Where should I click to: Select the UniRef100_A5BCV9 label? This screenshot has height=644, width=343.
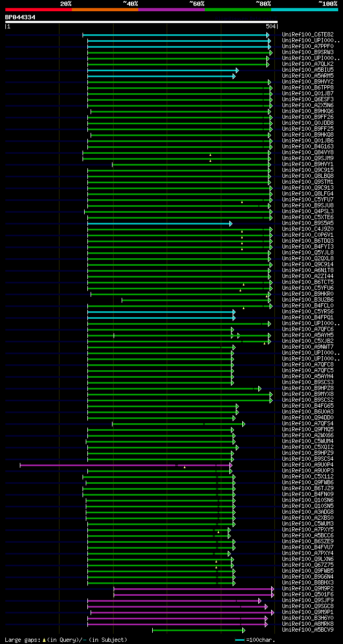(x=308, y=630)
